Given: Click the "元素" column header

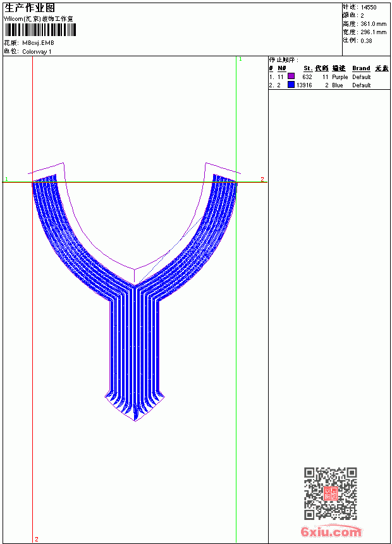Looking at the screenshot, I should (382, 68).
